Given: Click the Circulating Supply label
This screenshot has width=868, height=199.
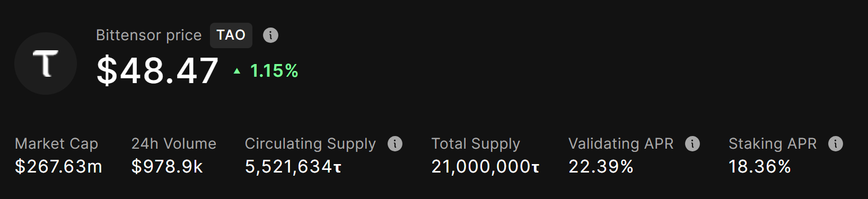Looking at the screenshot, I should point(310,143).
